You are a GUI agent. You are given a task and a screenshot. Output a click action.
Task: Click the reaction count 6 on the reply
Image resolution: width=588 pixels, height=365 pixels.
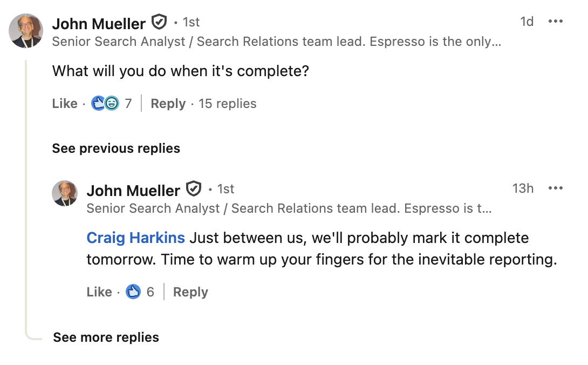coord(151,292)
